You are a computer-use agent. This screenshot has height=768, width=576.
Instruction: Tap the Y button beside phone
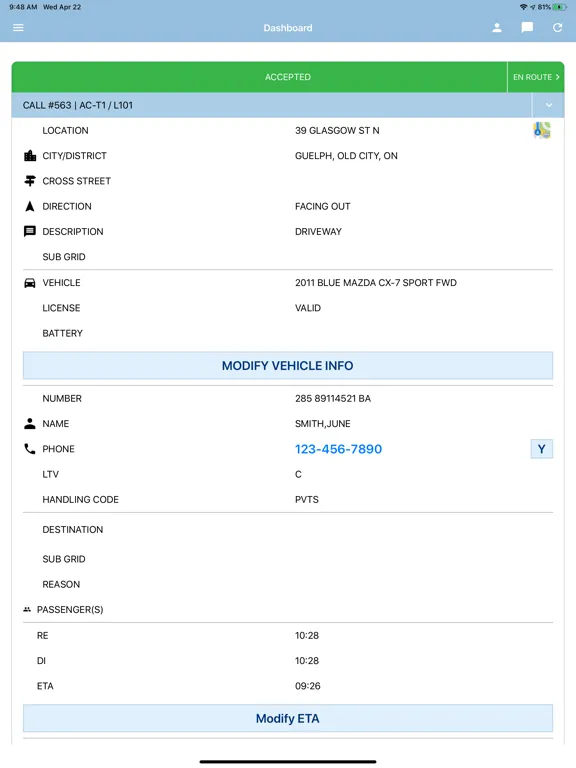542,449
